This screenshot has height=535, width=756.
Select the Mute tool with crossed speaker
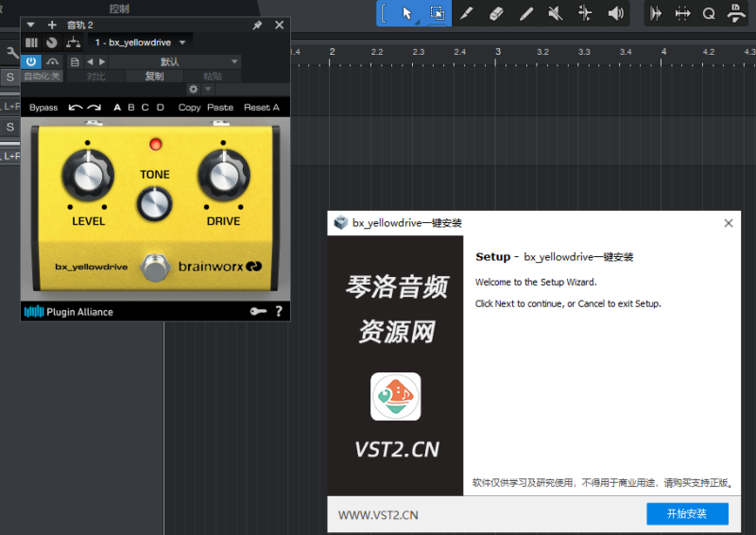pos(556,13)
